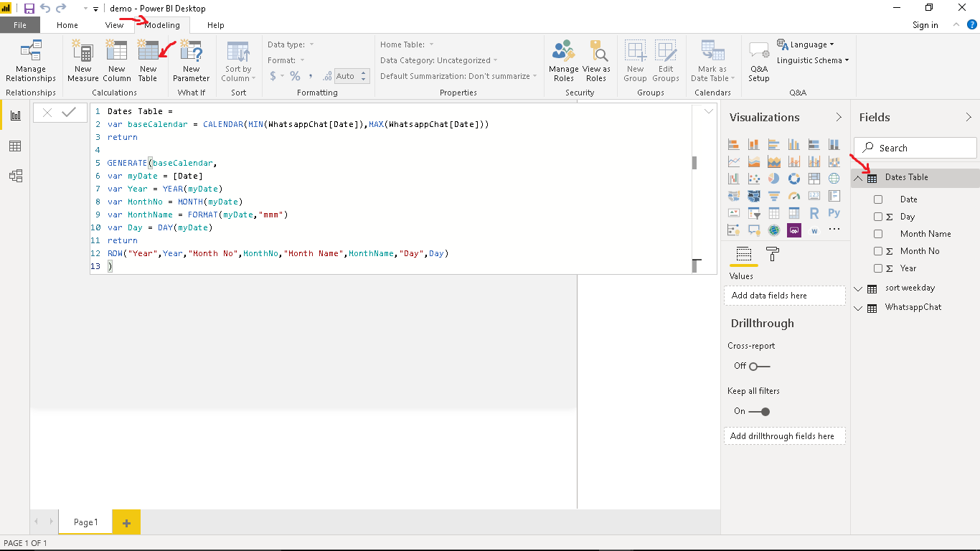Turn off Keep all filters toggle
The height and width of the screenshot is (551, 980).
pos(759,412)
